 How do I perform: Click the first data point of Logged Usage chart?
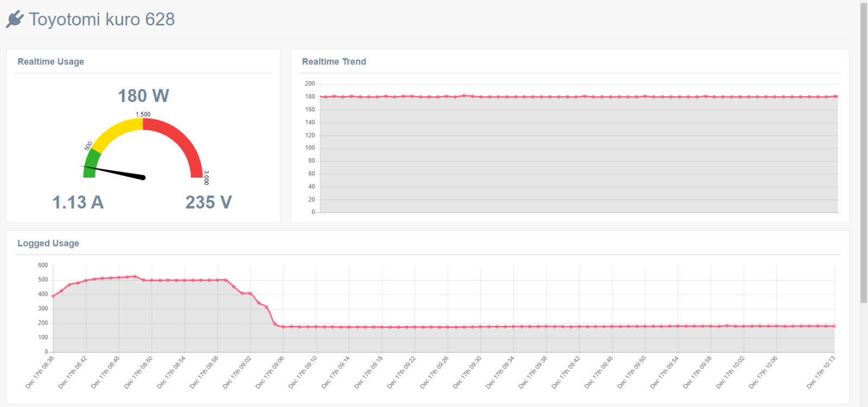pos(53,296)
